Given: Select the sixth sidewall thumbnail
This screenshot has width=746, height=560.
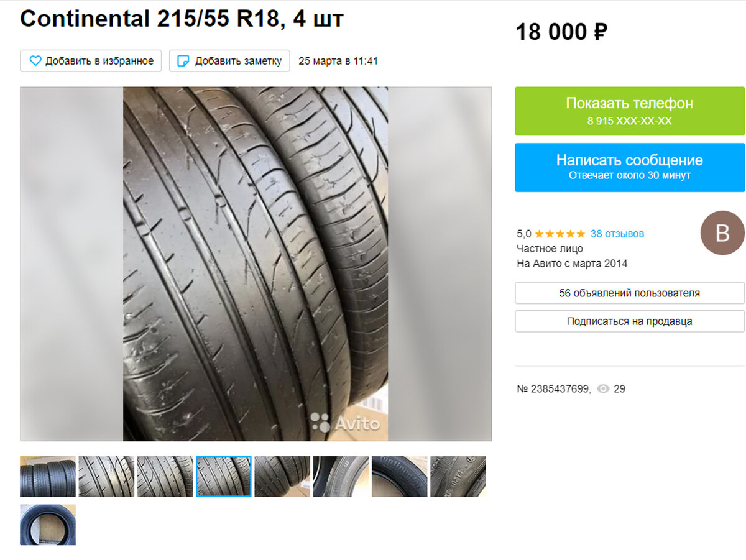Looking at the screenshot, I should click(x=341, y=477).
